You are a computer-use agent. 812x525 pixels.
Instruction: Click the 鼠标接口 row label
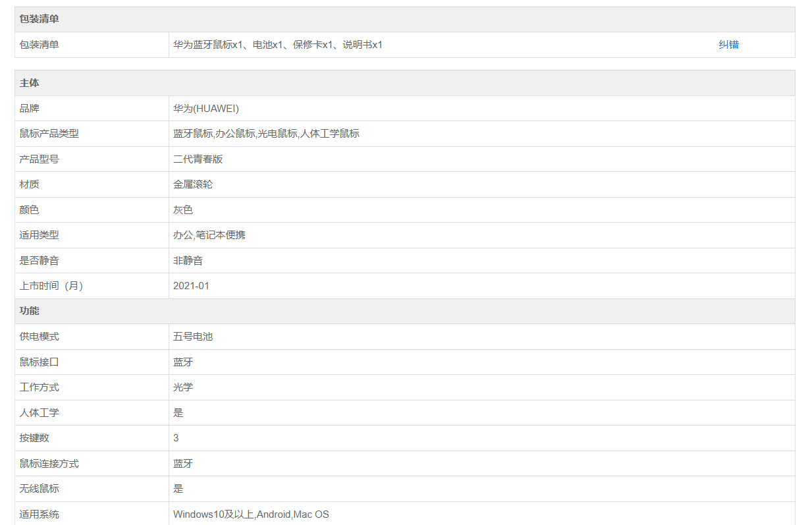40,362
